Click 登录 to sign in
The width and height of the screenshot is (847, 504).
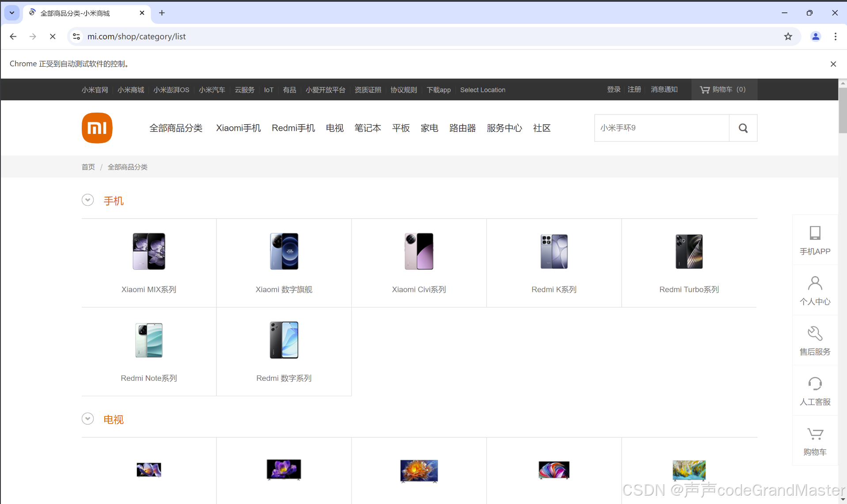[x=614, y=89]
